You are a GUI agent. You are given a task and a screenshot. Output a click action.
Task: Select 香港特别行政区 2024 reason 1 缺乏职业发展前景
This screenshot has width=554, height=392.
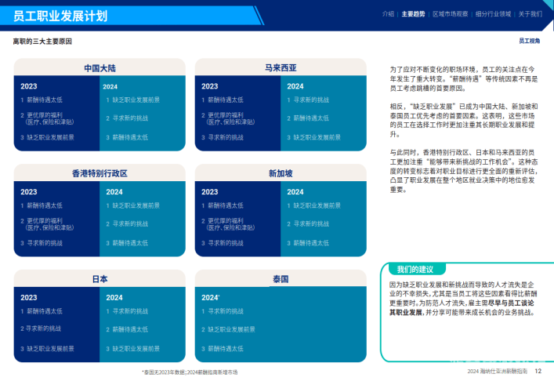click(x=133, y=205)
